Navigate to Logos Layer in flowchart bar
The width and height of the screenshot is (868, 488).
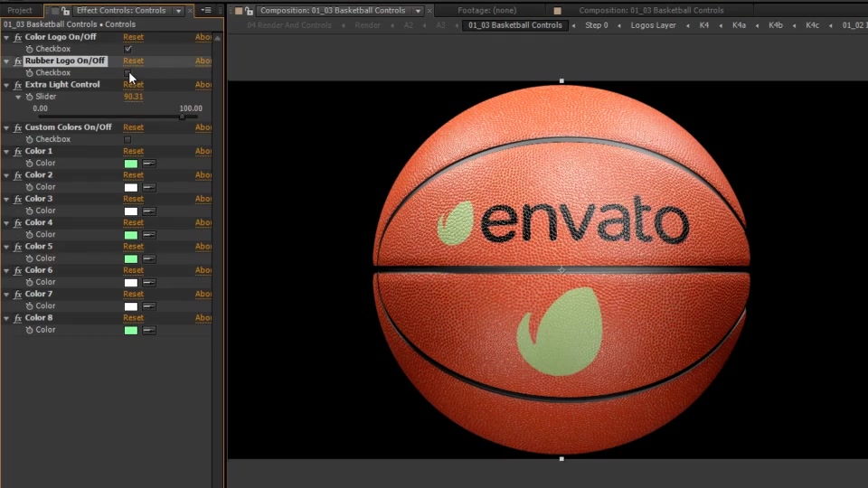(653, 25)
